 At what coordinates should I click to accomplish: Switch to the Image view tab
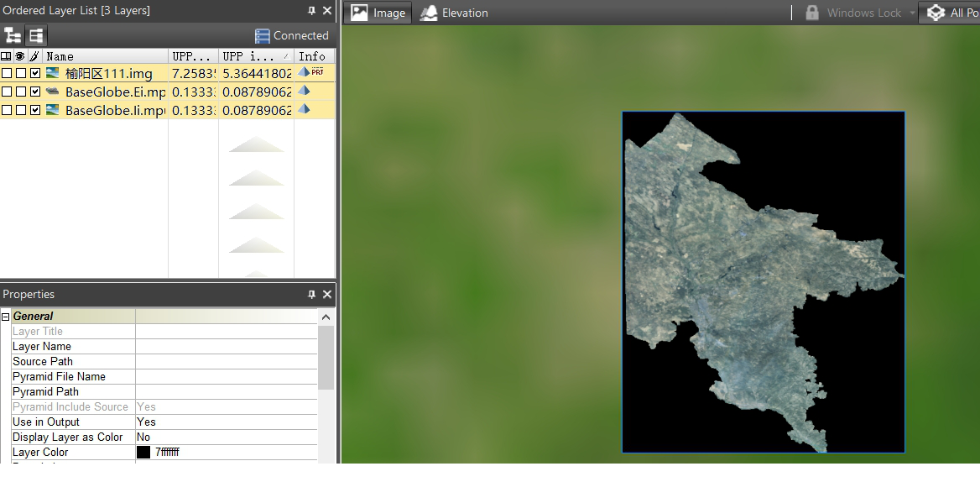point(378,13)
